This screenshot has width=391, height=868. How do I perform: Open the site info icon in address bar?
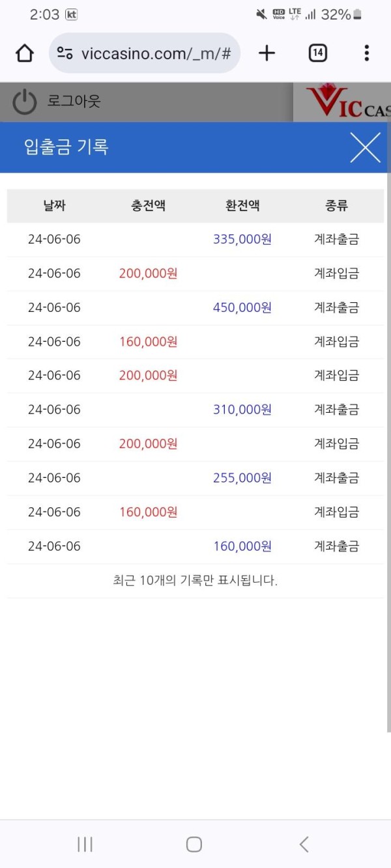coord(65,53)
